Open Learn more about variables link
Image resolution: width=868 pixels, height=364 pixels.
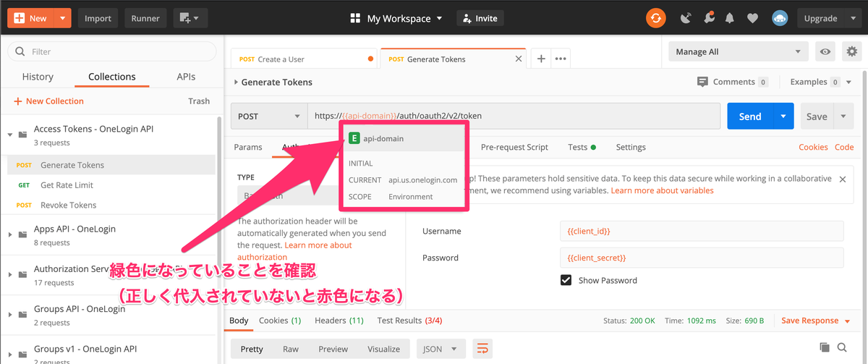[x=662, y=190]
